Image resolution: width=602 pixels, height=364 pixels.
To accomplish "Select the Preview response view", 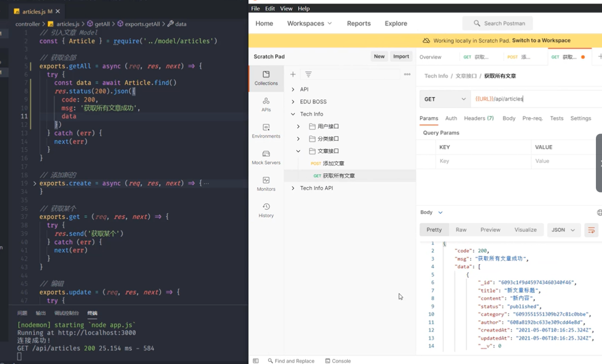I will click(490, 230).
